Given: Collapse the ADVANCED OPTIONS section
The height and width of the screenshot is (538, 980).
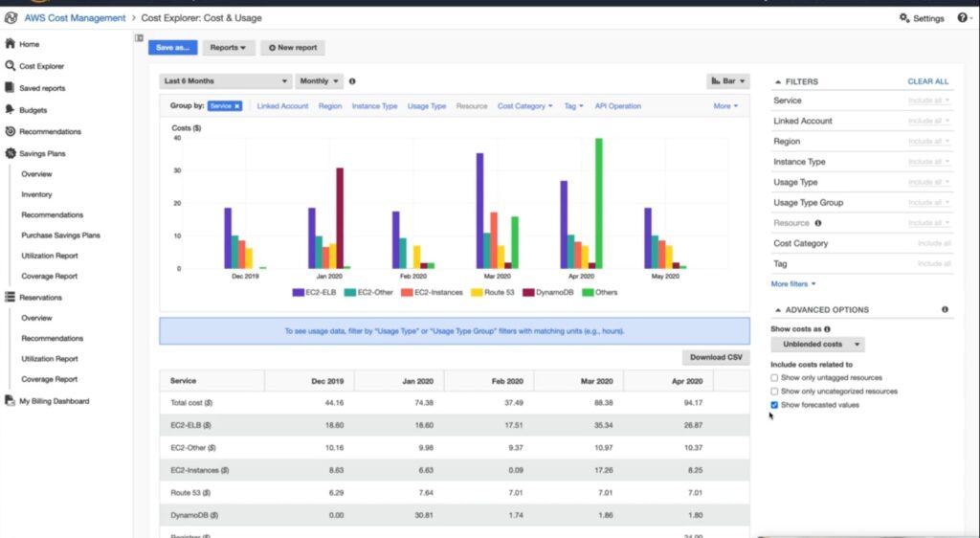Looking at the screenshot, I should click(821, 310).
